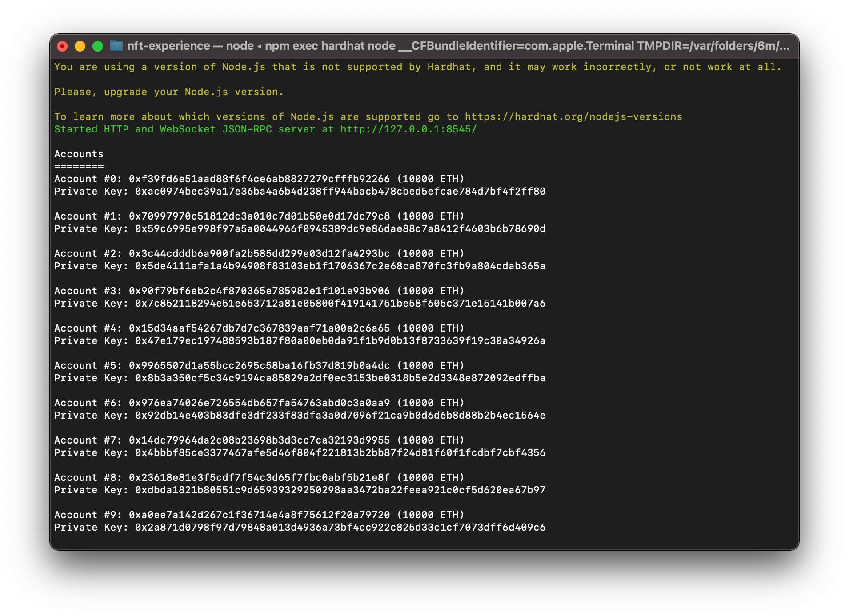
Task: Click the folder proxy icon in title bar
Action: coord(116,46)
